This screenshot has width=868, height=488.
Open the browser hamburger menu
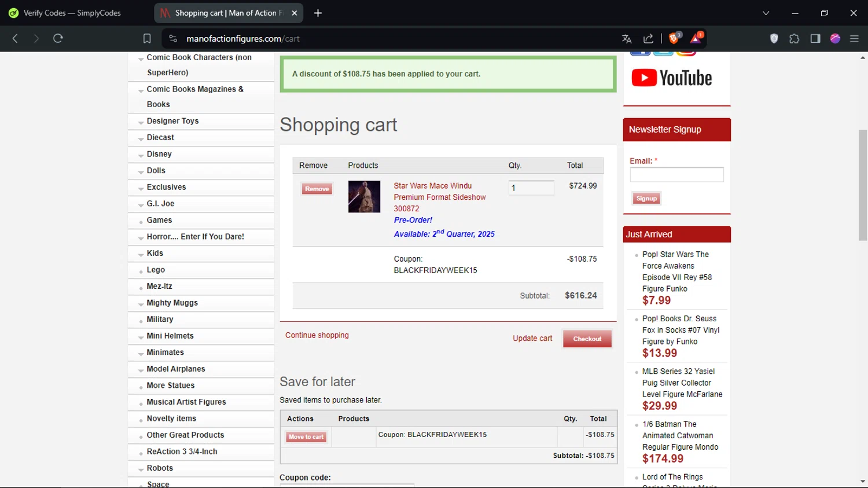[854, 39]
